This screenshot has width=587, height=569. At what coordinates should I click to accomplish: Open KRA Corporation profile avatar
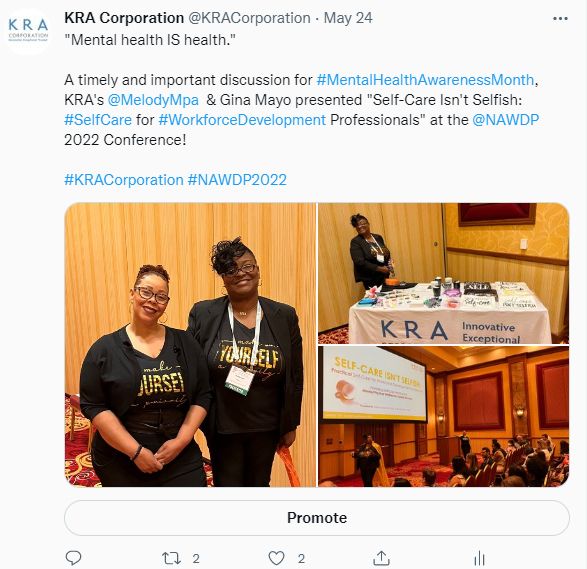coord(28,31)
